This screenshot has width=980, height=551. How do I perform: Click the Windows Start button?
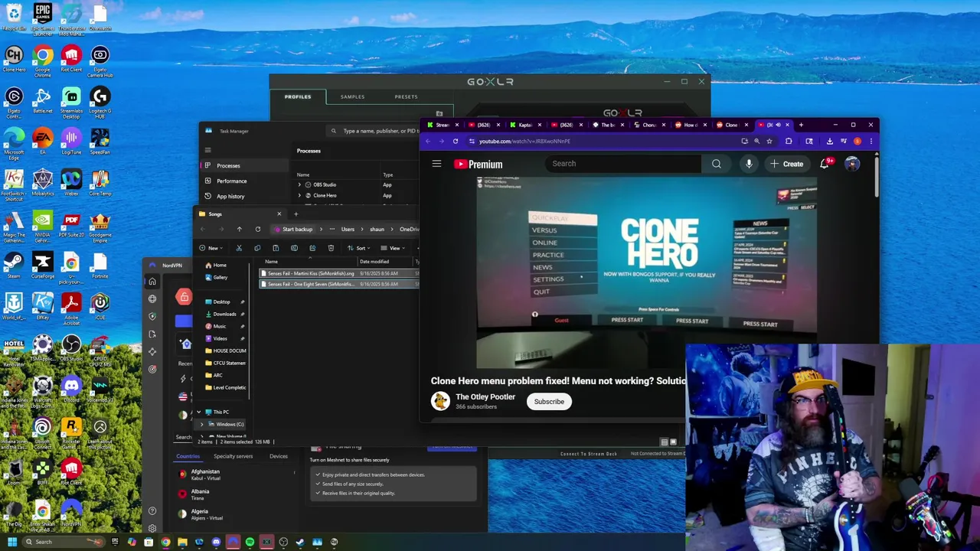11,542
